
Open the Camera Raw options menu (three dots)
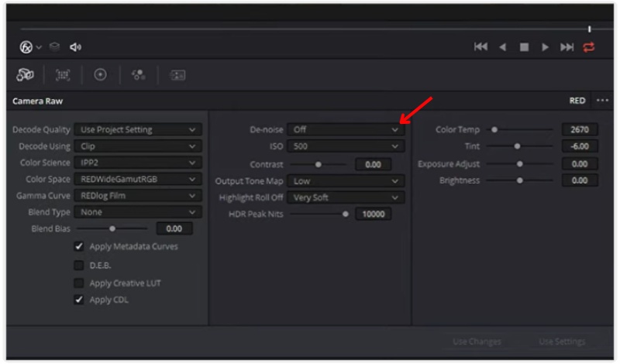click(x=602, y=101)
